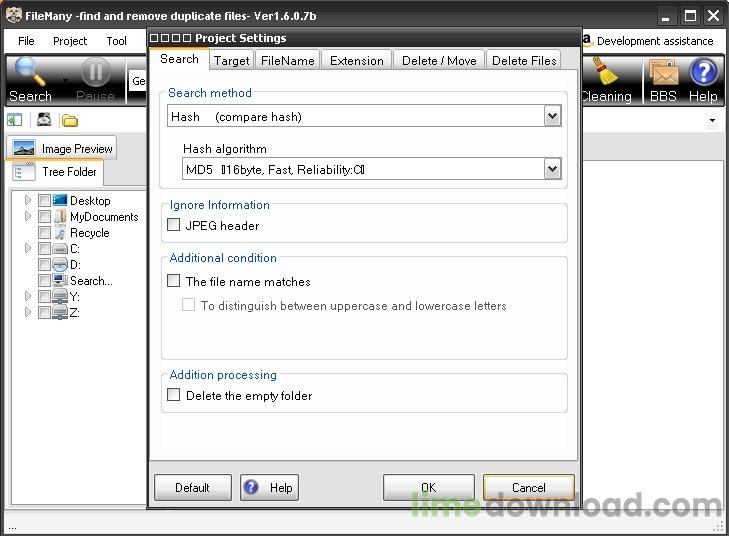Image resolution: width=729 pixels, height=536 pixels.
Task: Check the Y: drive checkbox
Action: (44, 296)
